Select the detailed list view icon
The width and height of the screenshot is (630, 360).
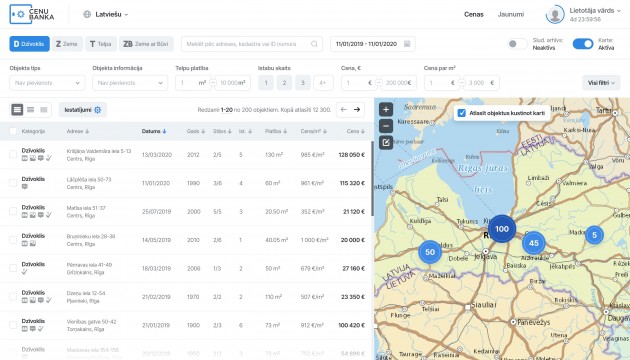[x=17, y=110]
